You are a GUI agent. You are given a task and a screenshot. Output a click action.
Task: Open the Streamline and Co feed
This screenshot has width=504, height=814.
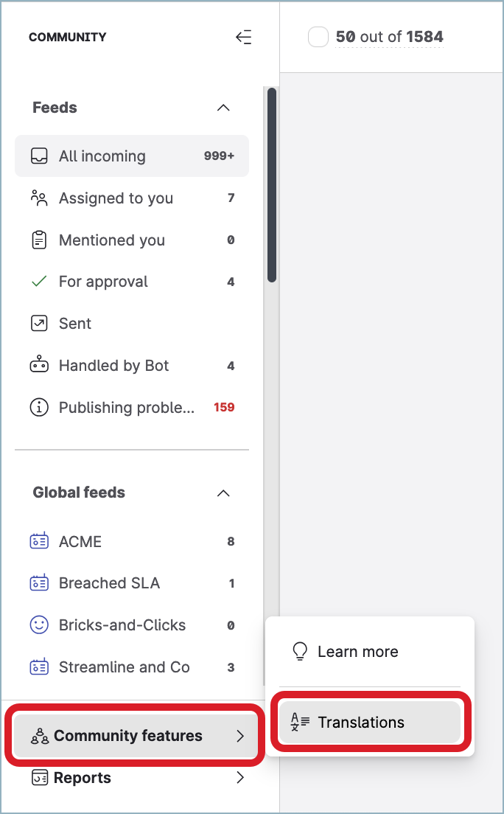coord(124,667)
